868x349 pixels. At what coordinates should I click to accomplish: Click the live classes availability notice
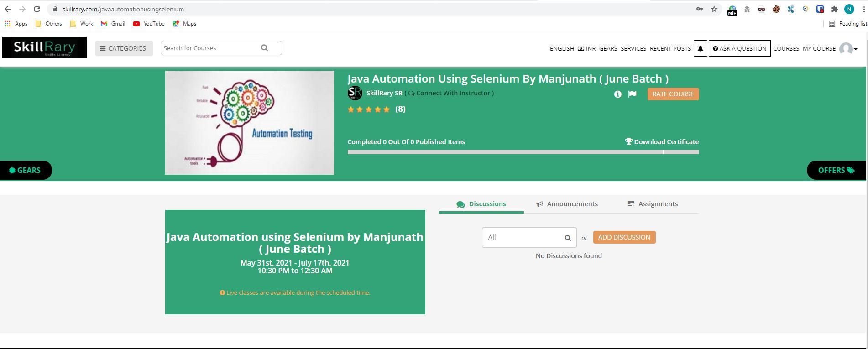295,292
